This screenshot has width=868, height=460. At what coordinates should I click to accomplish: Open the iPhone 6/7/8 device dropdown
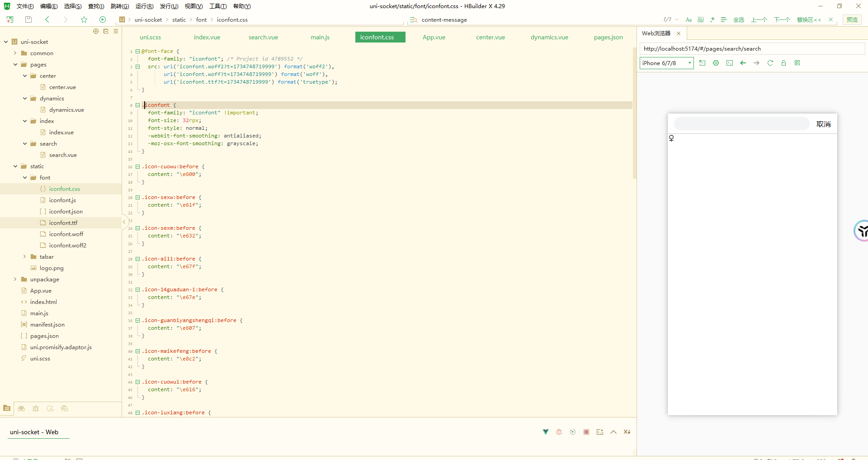click(666, 63)
